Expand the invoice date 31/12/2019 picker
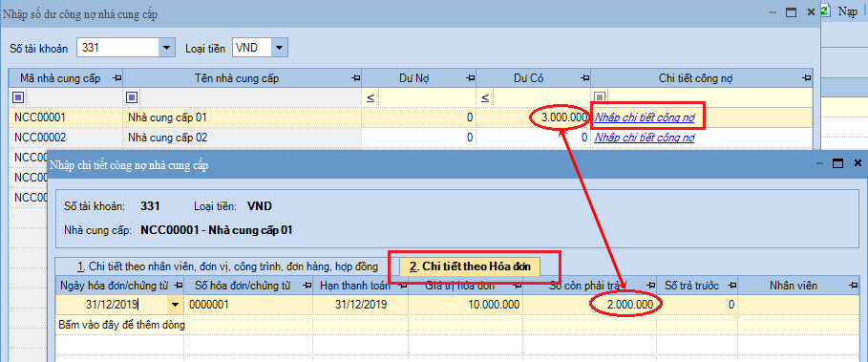 176,305
